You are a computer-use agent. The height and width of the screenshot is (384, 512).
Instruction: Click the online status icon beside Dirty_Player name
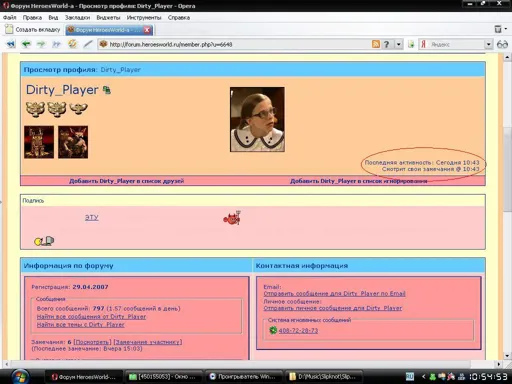pos(107,90)
